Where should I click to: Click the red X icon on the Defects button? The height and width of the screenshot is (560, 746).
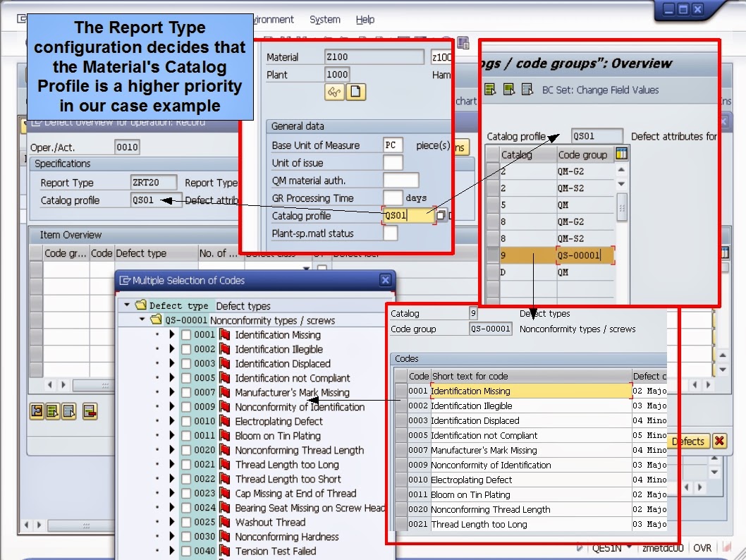[719, 442]
